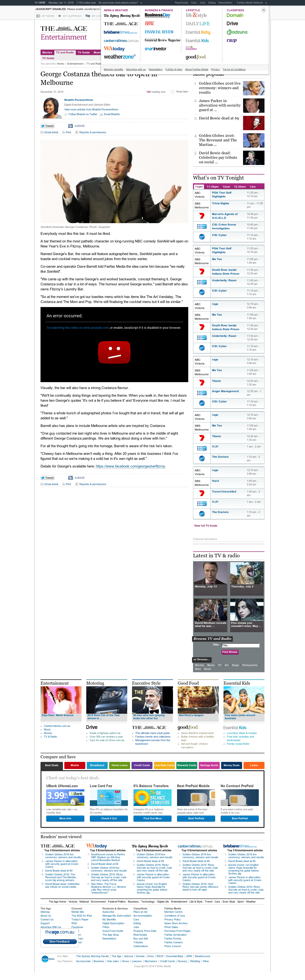Click More Info under UBank UHomeLoan
Screen dimensions: 305x980
[x=65, y=818]
